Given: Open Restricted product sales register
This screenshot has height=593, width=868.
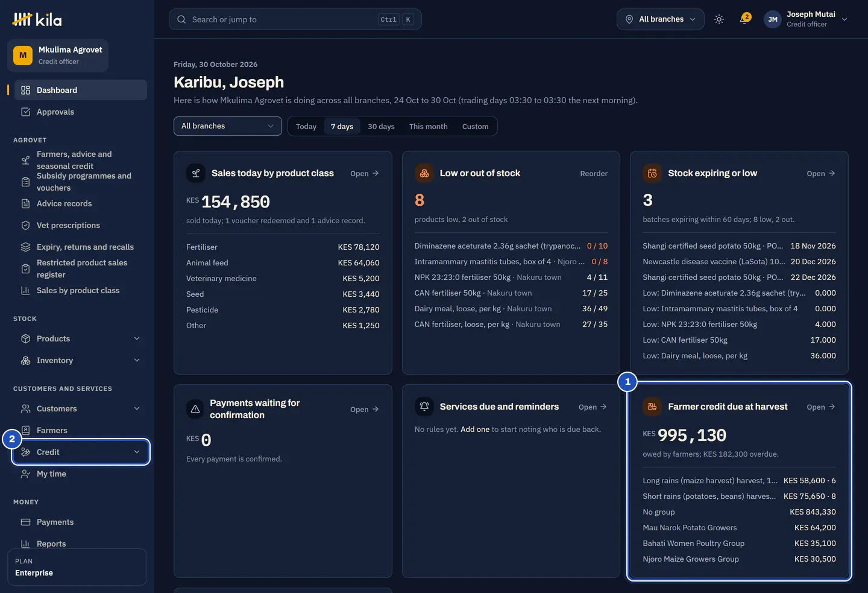Looking at the screenshot, I should click(x=81, y=268).
